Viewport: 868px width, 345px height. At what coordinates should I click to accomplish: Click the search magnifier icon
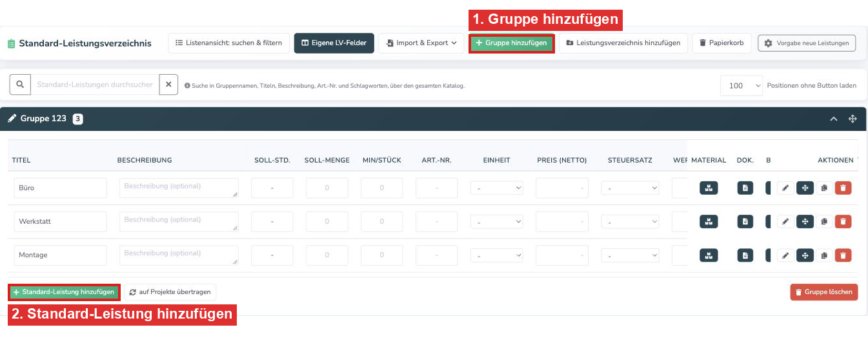20,84
